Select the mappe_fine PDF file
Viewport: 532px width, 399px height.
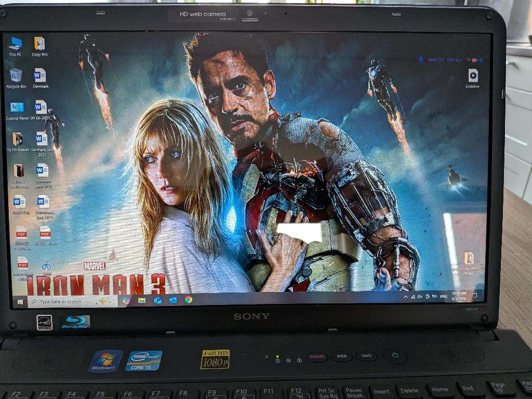[x=45, y=235]
